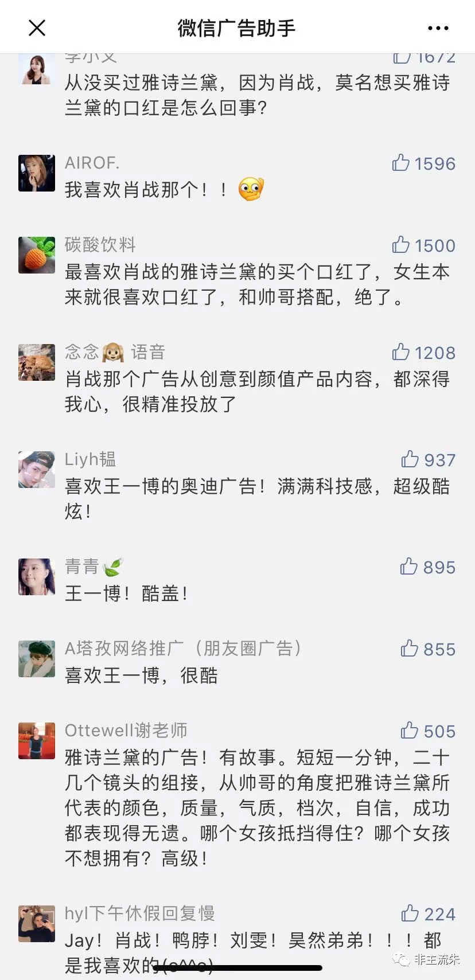Screen dimensions: 475x980
Task: Tap the username hyl下午休假回复慢
Action: coord(139,913)
